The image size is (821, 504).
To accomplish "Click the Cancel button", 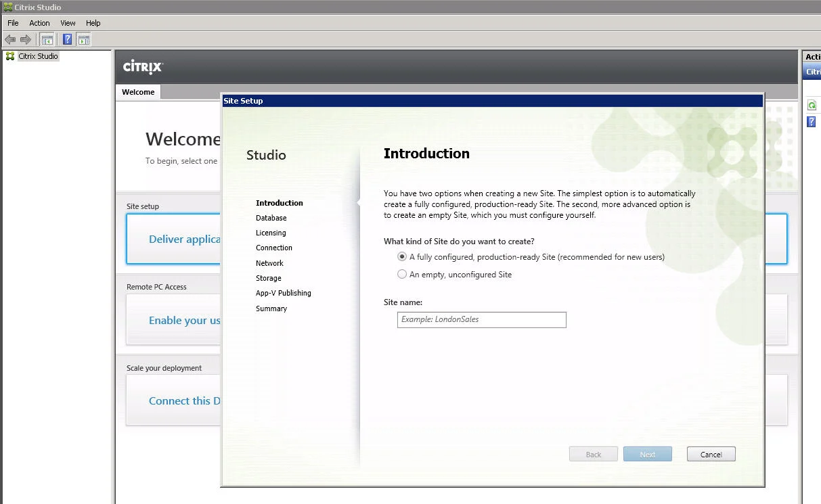I will 711,455.
